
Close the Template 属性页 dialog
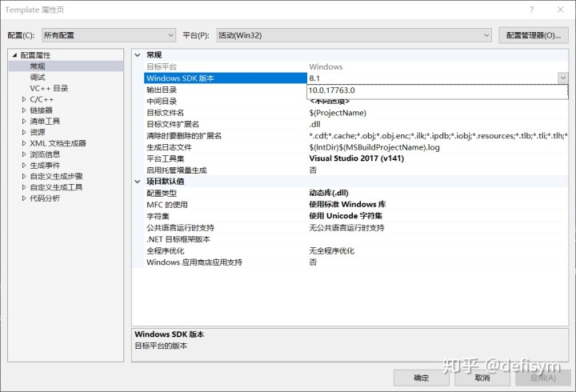[x=561, y=10]
